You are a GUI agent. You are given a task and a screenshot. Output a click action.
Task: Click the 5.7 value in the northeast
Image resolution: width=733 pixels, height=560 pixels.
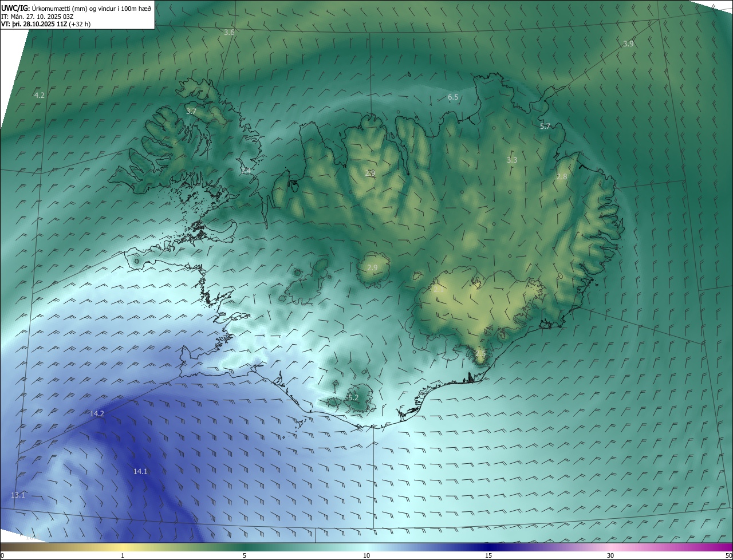pos(545,127)
